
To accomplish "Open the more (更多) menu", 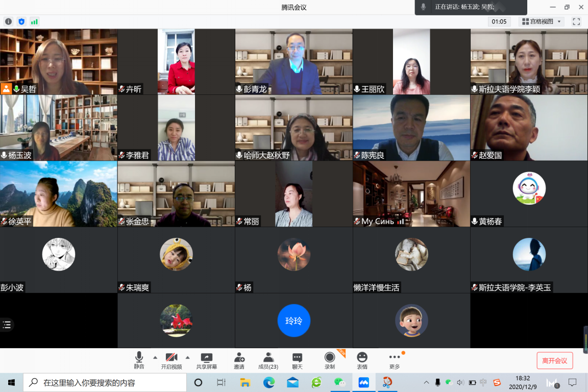I will click(x=395, y=360).
